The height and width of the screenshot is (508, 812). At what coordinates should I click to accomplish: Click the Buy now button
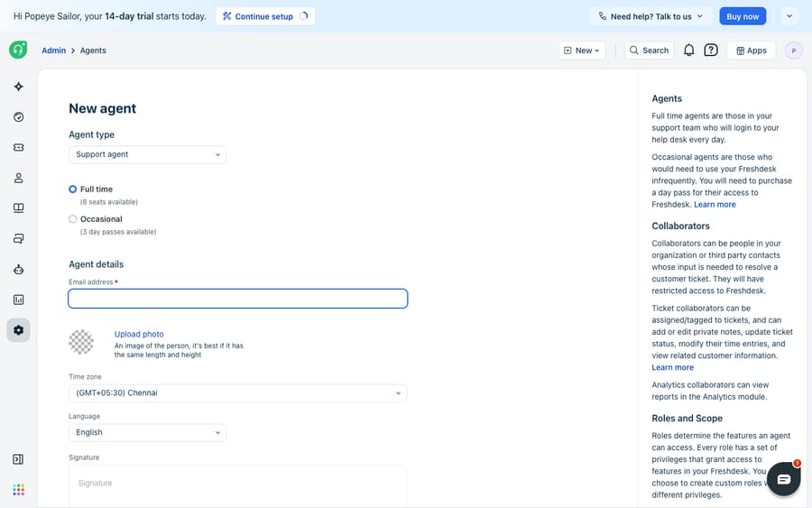(743, 16)
